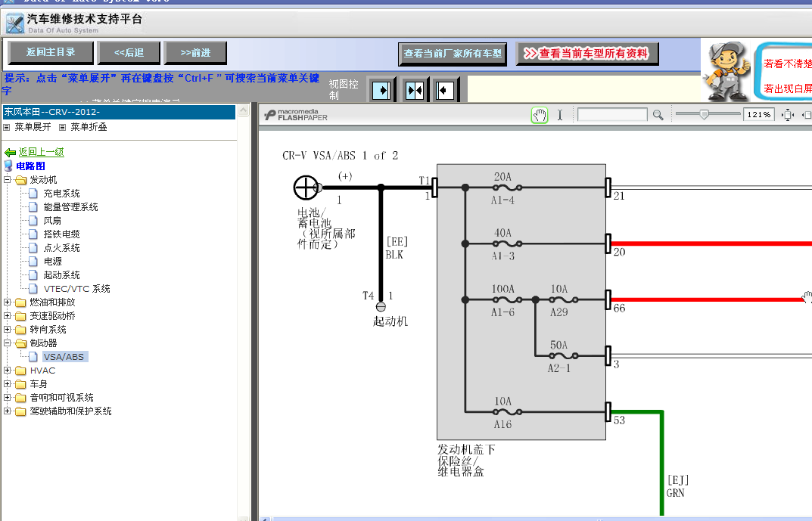812x521 pixels.
Task: Click the 121% zoom percentage field
Action: point(759,115)
